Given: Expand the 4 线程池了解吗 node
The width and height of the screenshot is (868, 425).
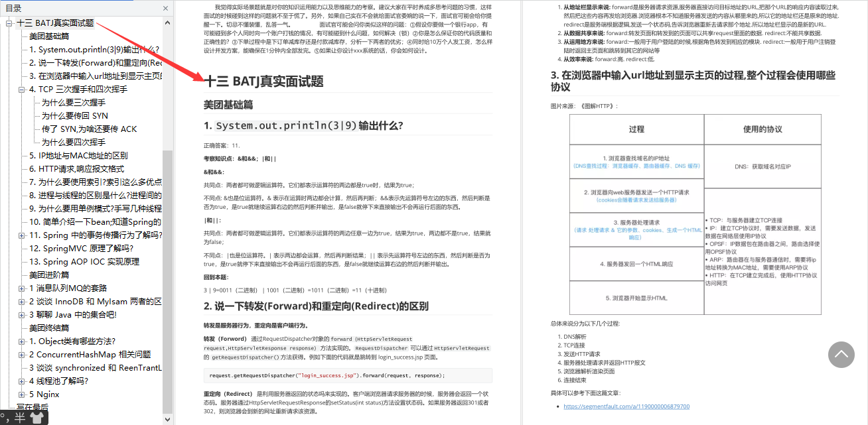Looking at the screenshot, I should [x=22, y=381].
